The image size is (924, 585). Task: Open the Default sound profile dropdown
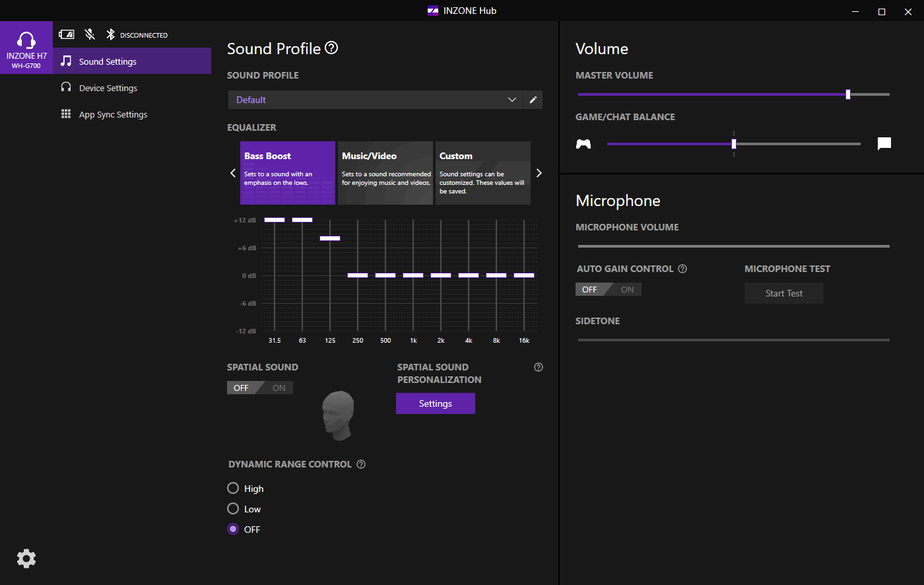click(x=376, y=100)
